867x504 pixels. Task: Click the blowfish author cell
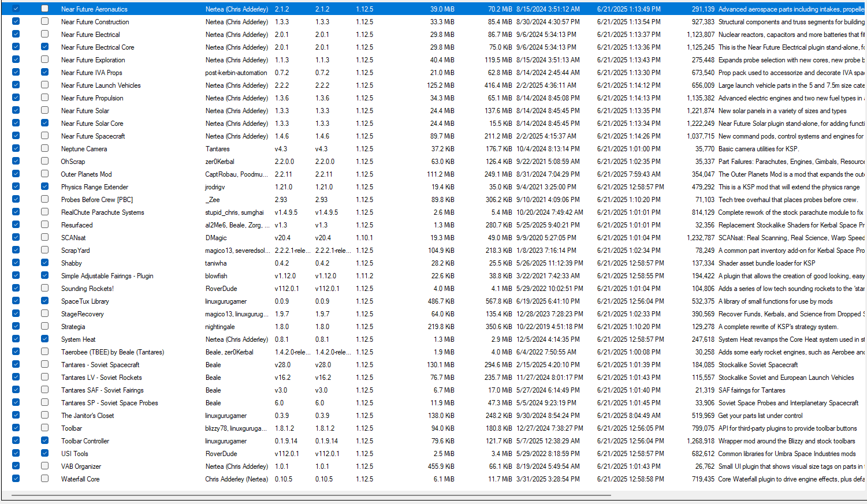tap(216, 276)
